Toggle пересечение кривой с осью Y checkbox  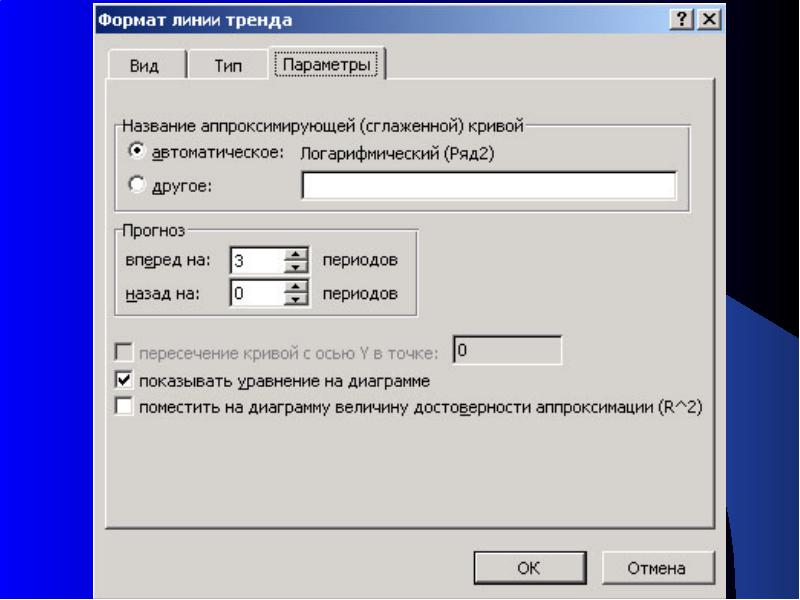(124, 352)
